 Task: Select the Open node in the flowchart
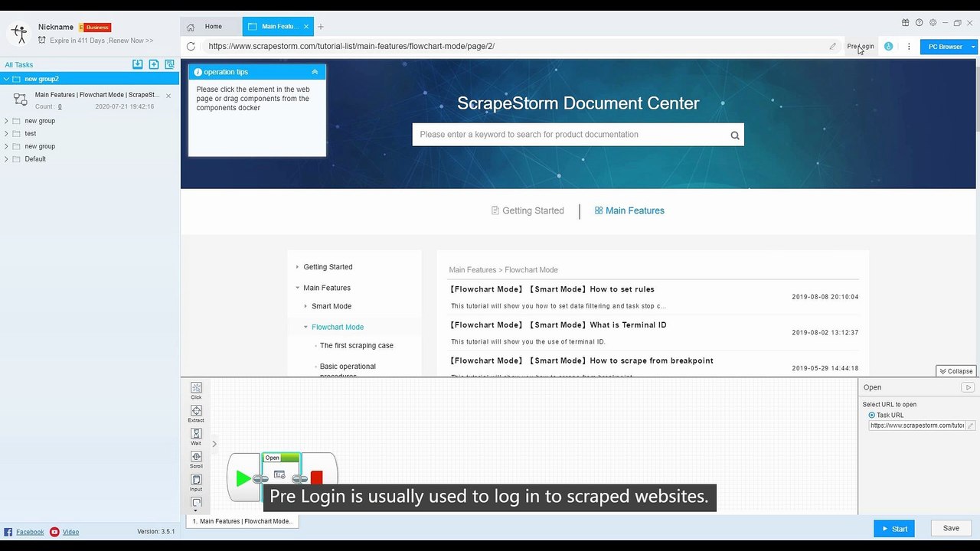(x=281, y=468)
